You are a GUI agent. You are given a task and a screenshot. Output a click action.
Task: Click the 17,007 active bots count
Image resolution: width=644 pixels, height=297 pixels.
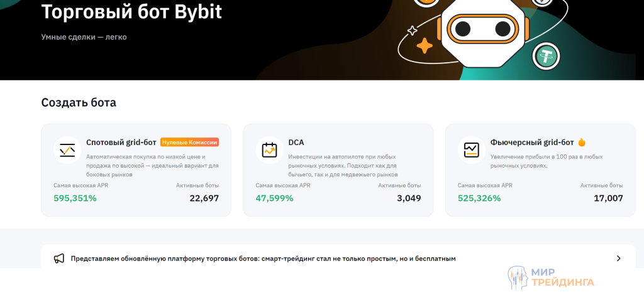click(x=608, y=198)
